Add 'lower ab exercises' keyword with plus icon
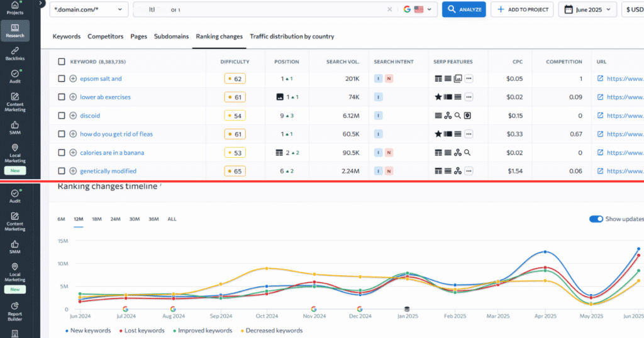644x338 pixels. point(73,97)
